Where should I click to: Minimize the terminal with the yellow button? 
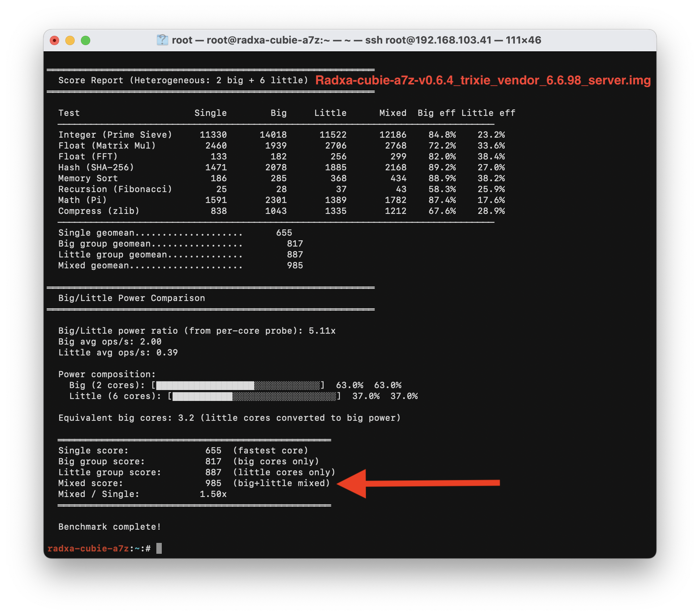(70, 40)
